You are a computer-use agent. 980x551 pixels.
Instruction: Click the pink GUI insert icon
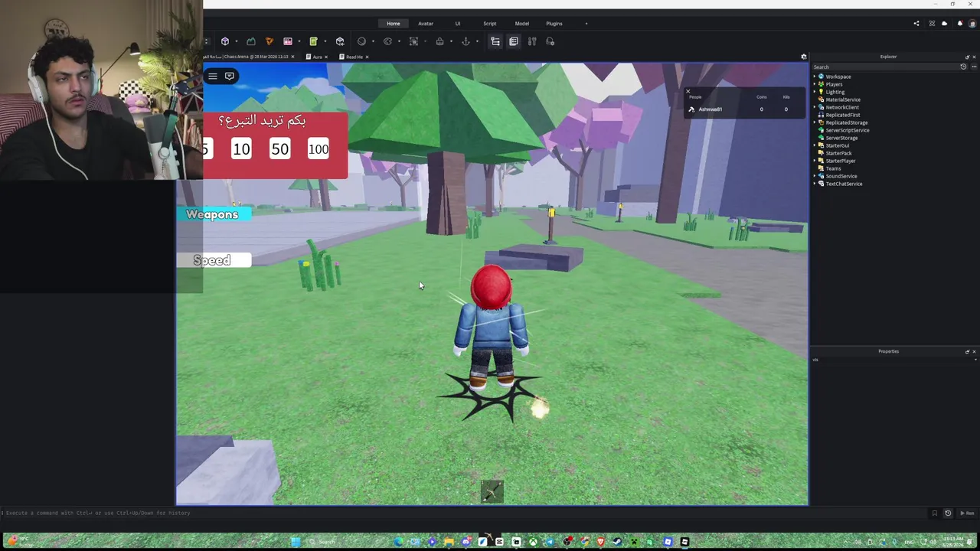(288, 41)
